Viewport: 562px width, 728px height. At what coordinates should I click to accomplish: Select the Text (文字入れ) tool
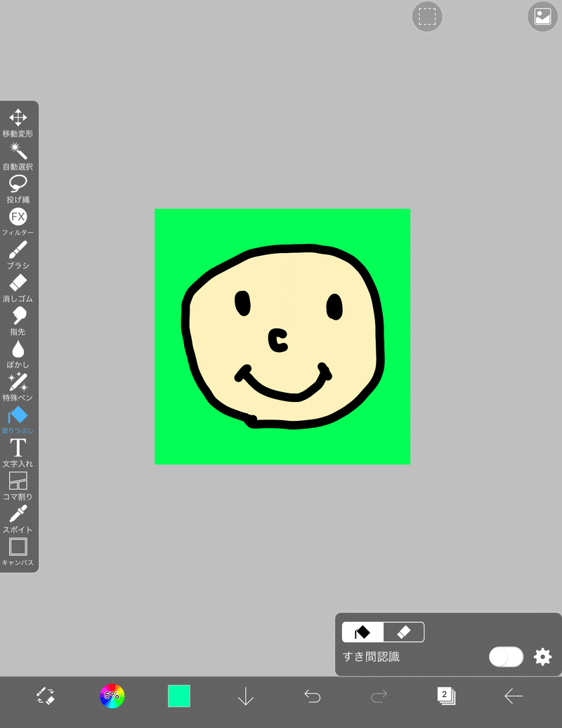pyautogui.click(x=18, y=453)
